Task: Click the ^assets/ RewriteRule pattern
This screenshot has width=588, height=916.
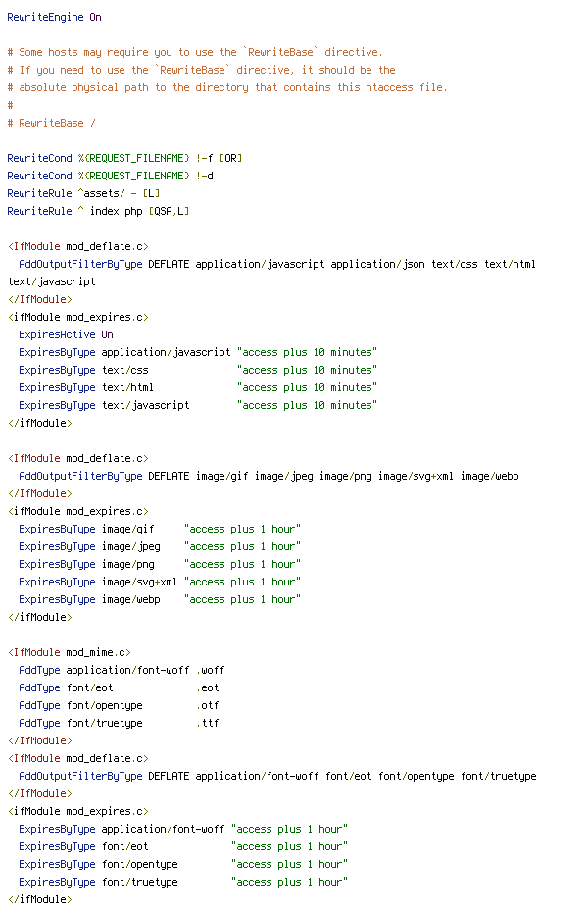Action: tap(101, 193)
